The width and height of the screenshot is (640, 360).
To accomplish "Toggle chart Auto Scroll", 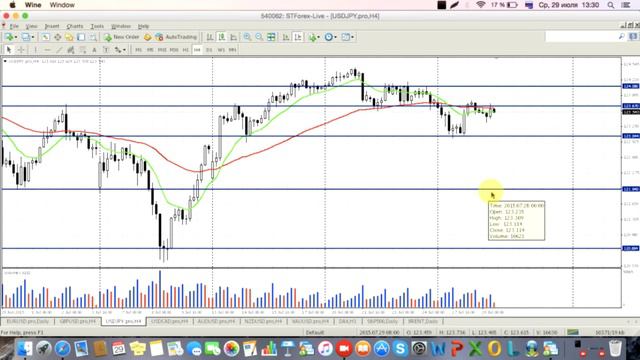I will [286, 37].
